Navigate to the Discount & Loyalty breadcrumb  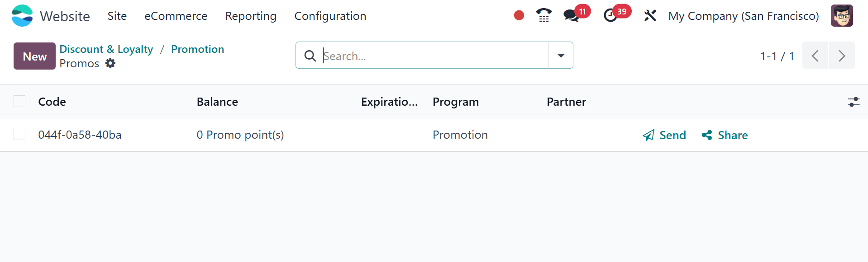point(106,49)
